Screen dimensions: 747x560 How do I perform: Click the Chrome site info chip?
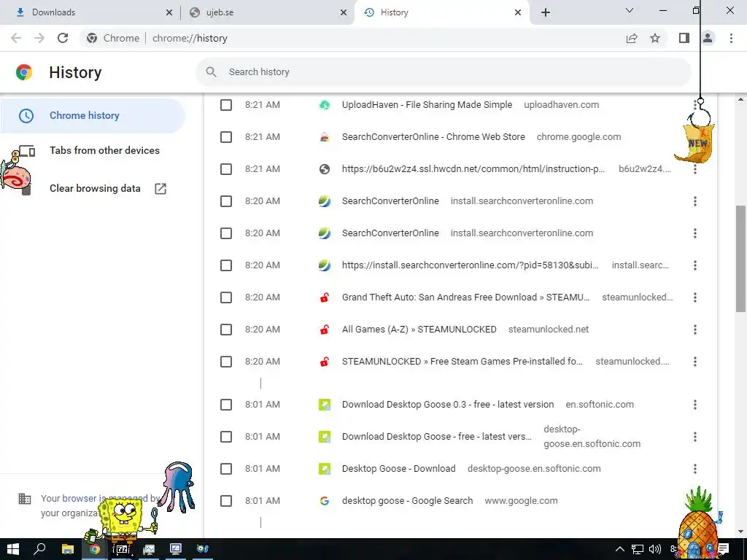113,38
